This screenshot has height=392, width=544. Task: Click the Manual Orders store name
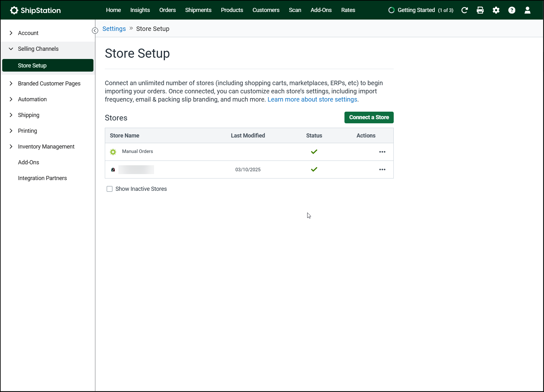click(137, 151)
